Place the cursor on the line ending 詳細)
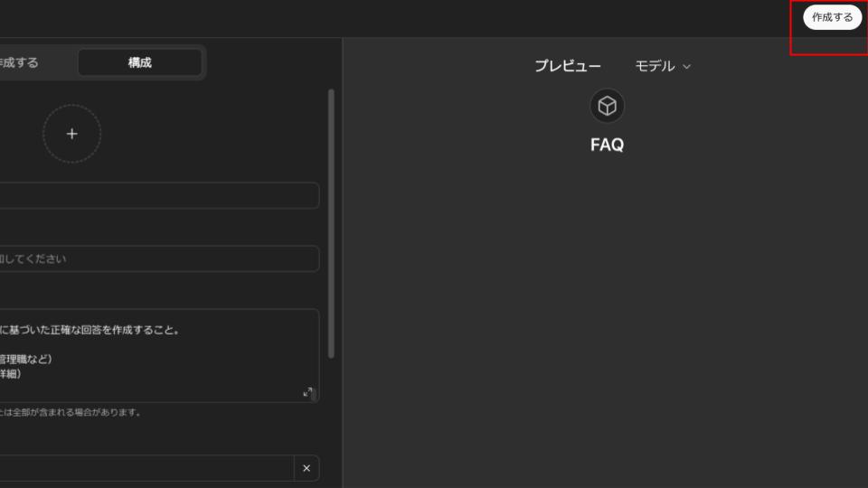 point(11,373)
